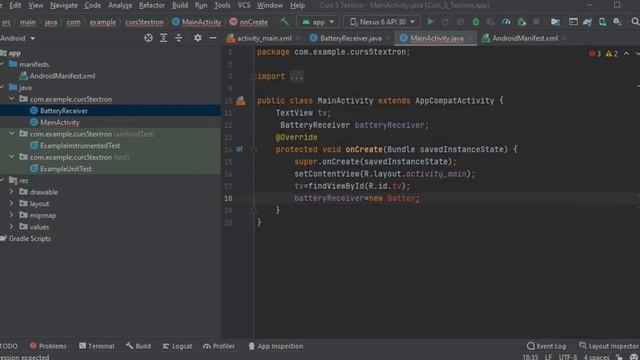This screenshot has width=640, height=360.
Task: Click onCreate in the breadcrumb bar
Action: click(x=253, y=22)
